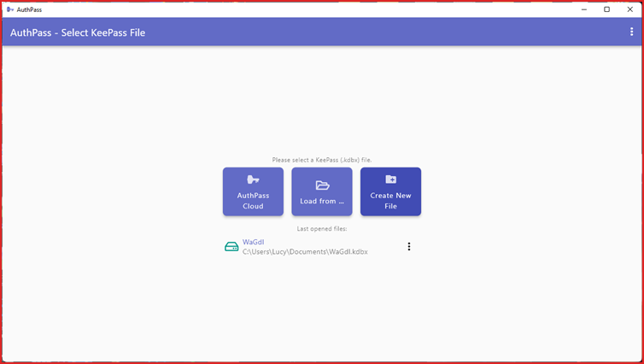Open the last opened file WaGdl
Viewport: 644px width, 364px height.
(253, 242)
